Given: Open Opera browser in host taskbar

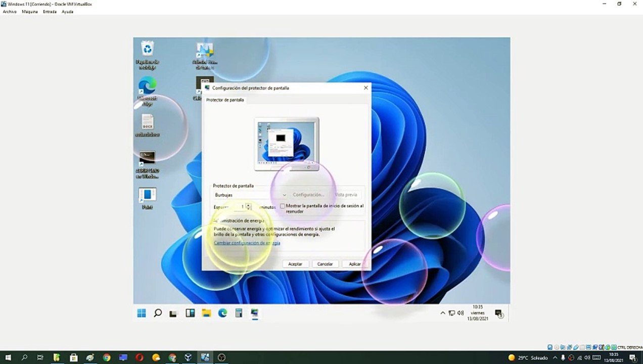Looking at the screenshot, I should tap(140, 357).
